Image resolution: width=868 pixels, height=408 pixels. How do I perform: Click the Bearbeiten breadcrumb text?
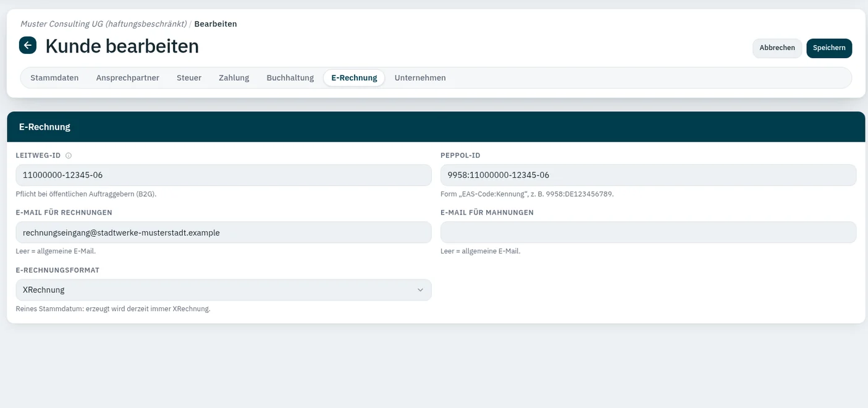[x=216, y=24]
